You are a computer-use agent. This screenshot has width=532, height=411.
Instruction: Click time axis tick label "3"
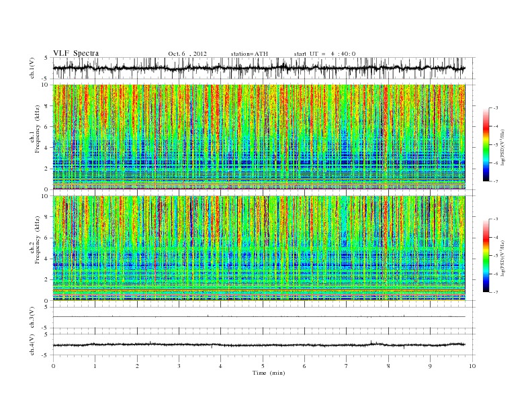pos(179,366)
